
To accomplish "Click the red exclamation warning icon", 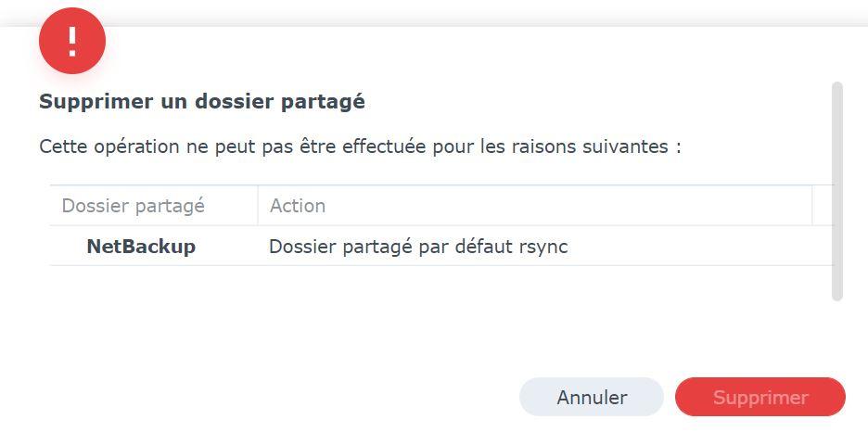I will [72, 41].
